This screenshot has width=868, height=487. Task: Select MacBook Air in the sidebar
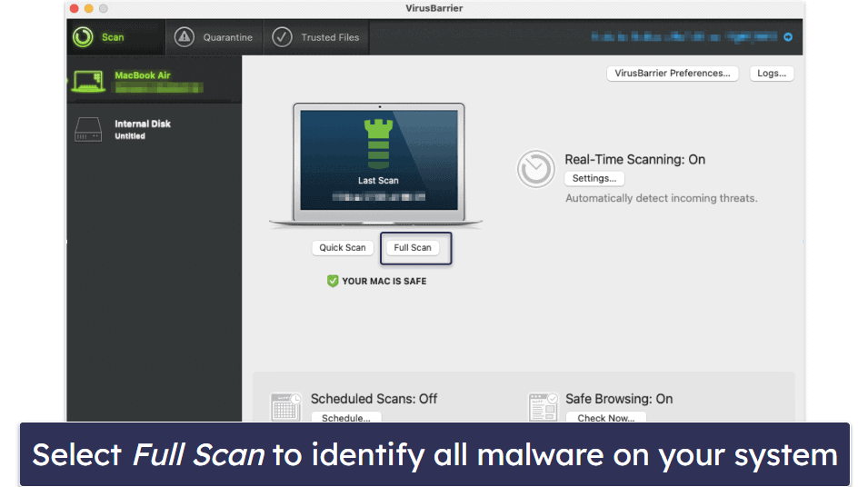(155, 81)
